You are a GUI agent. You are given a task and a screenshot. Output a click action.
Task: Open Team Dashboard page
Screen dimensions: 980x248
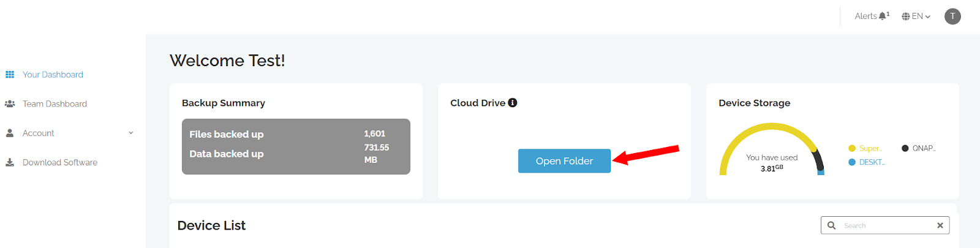tap(55, 104)
